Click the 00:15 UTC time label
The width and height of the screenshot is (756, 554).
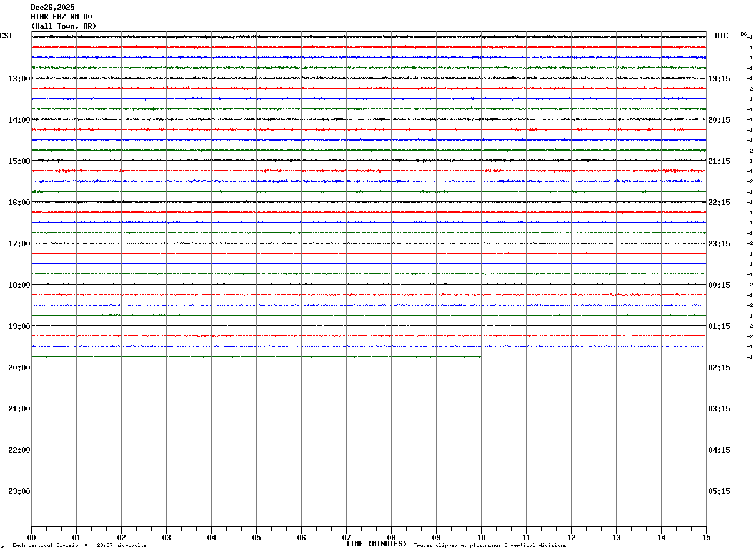tap(719, 285)
